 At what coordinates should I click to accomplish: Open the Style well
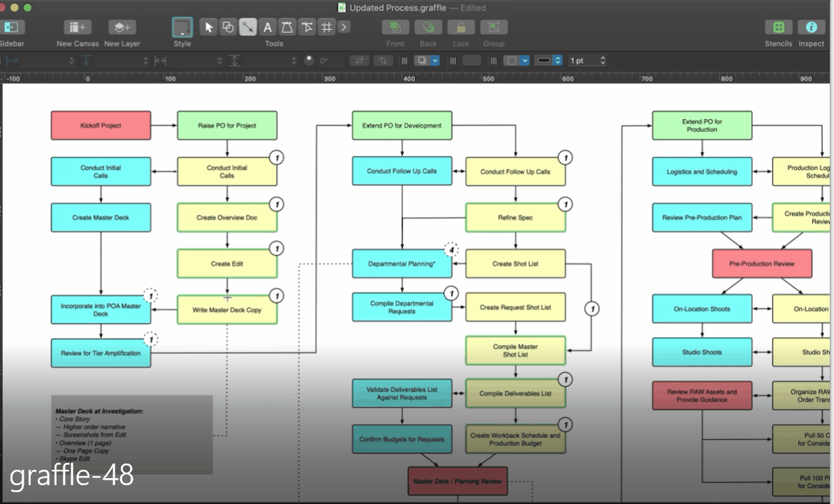tap(182, 27)
